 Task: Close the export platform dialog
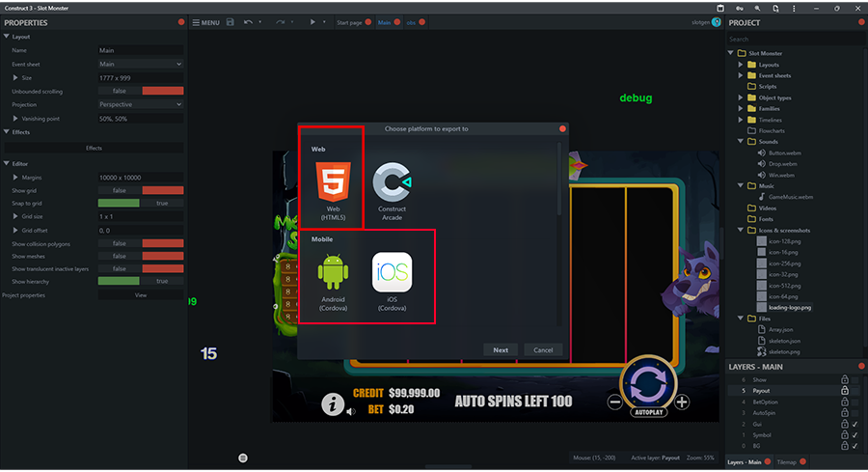pyautogui.click(x=562, y=128)
